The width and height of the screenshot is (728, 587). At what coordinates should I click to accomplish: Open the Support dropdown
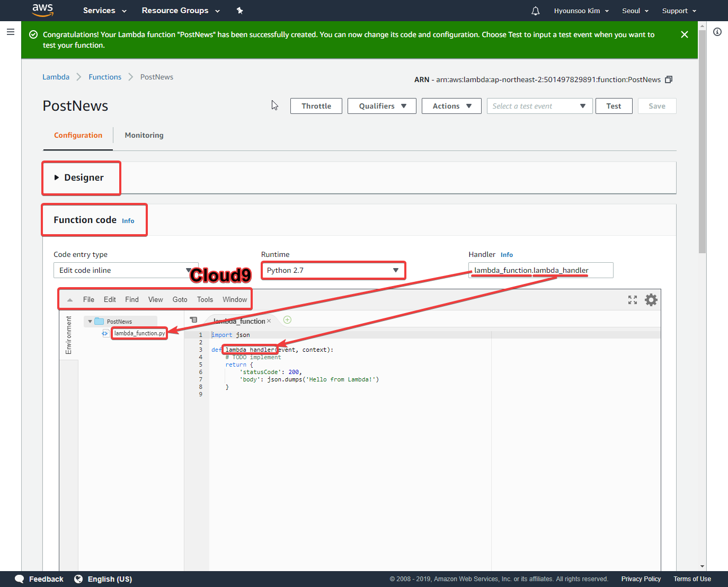[x=679, y=11]
